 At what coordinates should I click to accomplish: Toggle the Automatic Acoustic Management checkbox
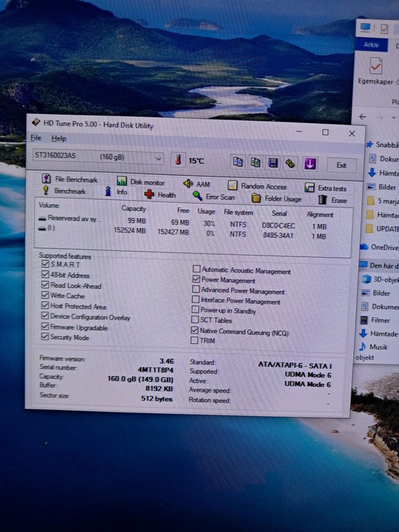coord(197,270)
